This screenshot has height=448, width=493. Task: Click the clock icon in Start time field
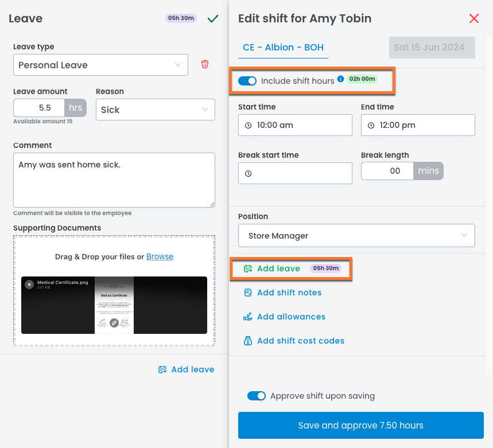(x=249, y=125)
